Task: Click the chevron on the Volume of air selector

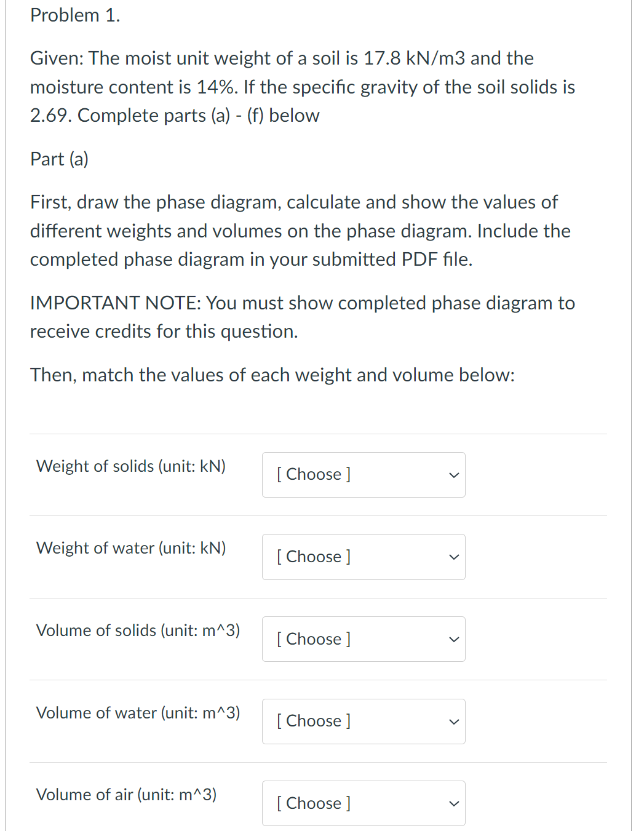Action: click(453, 803)
